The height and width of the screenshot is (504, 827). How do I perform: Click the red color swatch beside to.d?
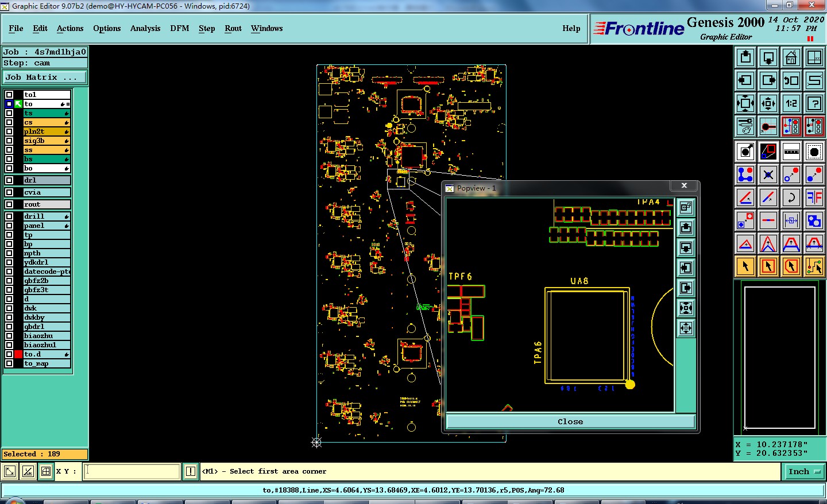18,354
